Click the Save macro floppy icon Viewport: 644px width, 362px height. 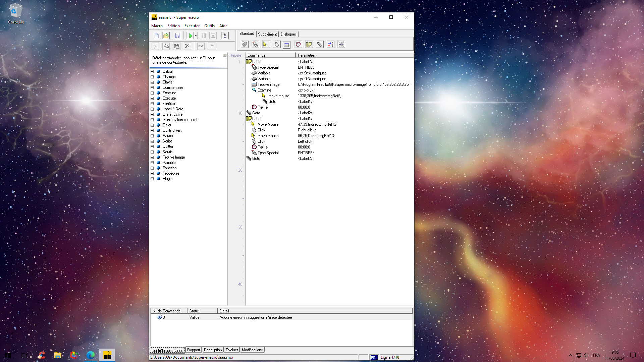pos(177,36)
